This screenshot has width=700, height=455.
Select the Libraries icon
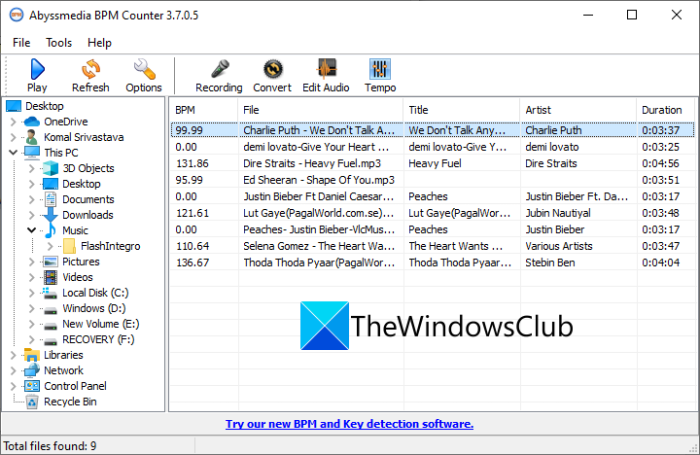(32, 355)
